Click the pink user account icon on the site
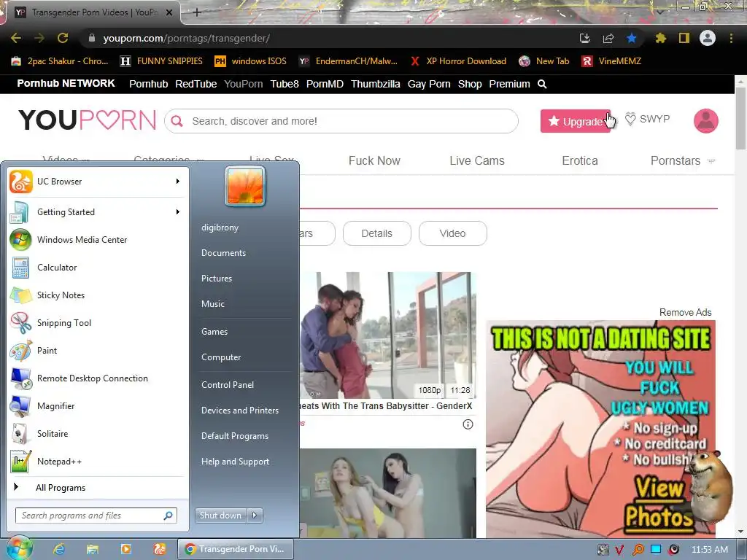The height and width of the screenshot is (560, 747). pos(706,121)
